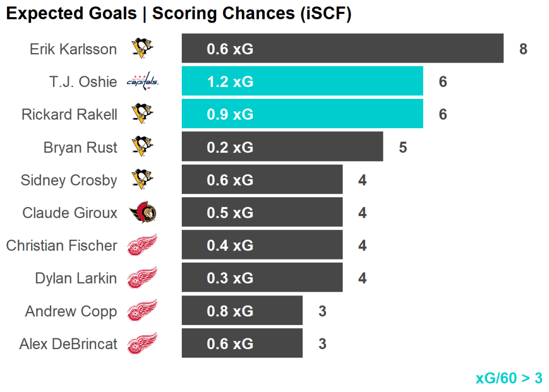
Task: Click the Dylan Larkin player name
Action: click(76, 278)
